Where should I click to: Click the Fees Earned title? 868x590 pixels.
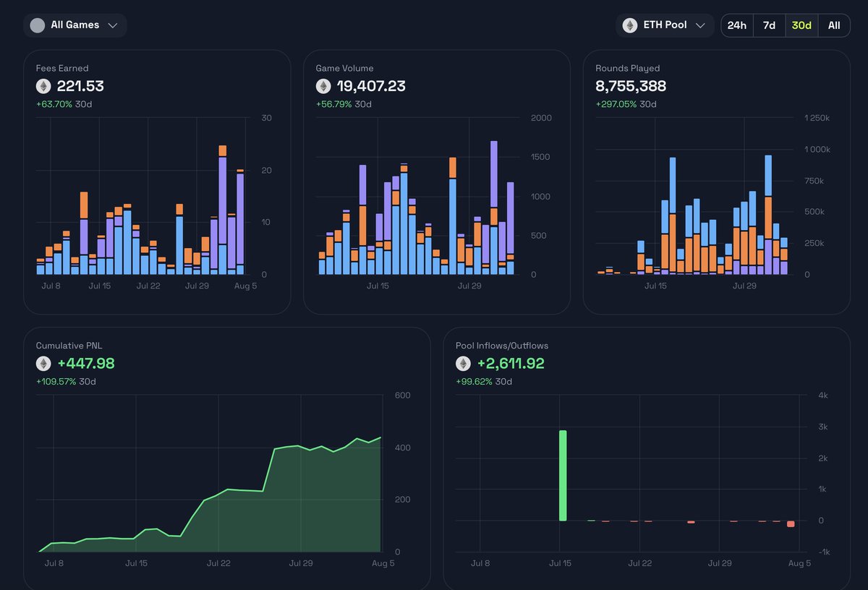62,68
